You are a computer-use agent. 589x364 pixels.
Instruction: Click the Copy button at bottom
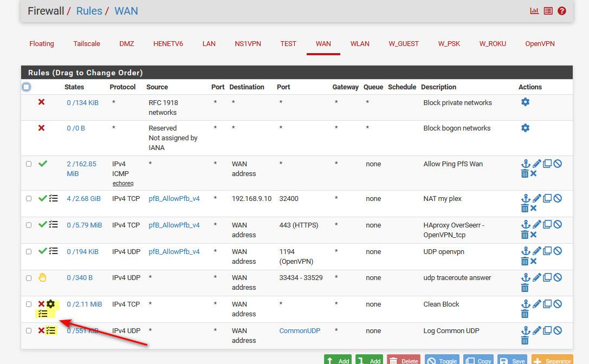point(478,360)
